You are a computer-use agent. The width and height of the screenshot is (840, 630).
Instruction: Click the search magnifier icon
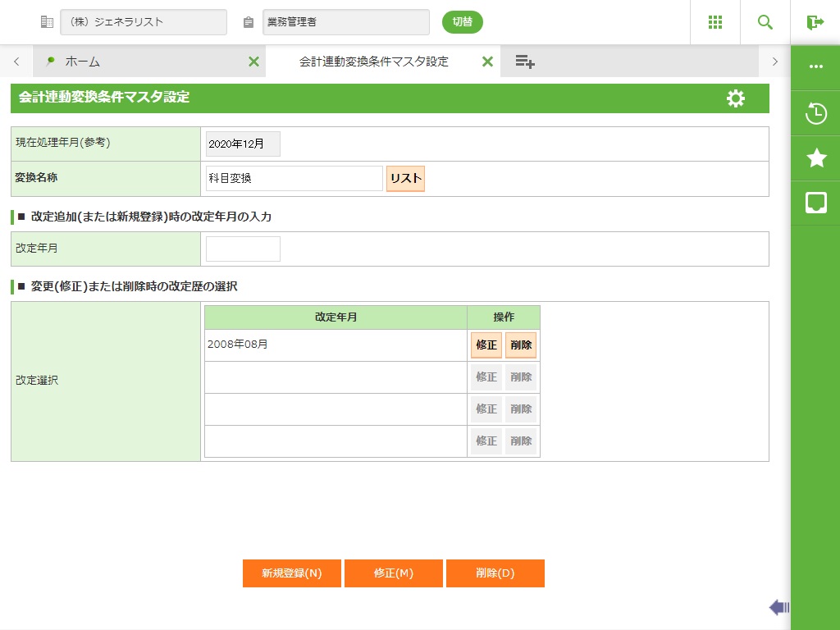click(765, 22)
